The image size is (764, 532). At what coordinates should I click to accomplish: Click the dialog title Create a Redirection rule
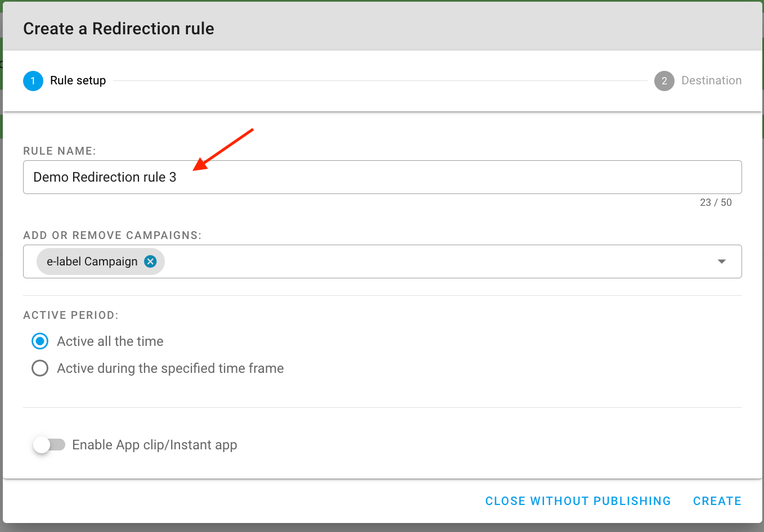point(118,28)
